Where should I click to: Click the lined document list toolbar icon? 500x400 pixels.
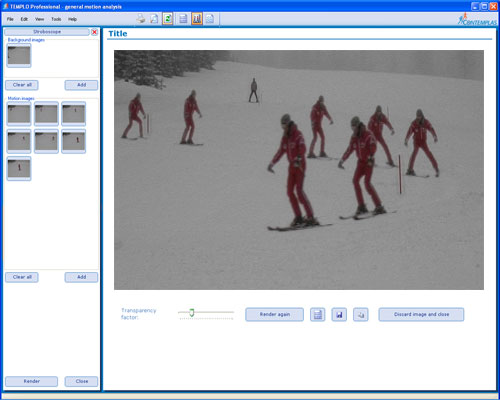pos(183,19)
